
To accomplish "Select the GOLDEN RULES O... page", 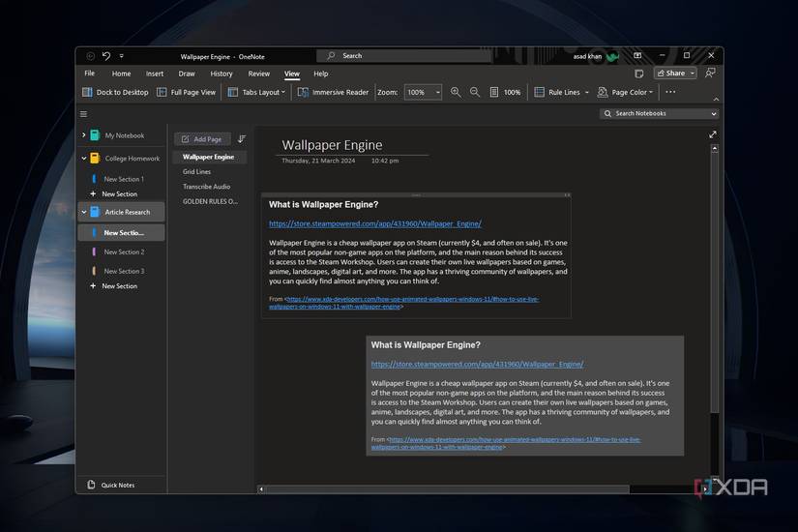I will [210, 201].
